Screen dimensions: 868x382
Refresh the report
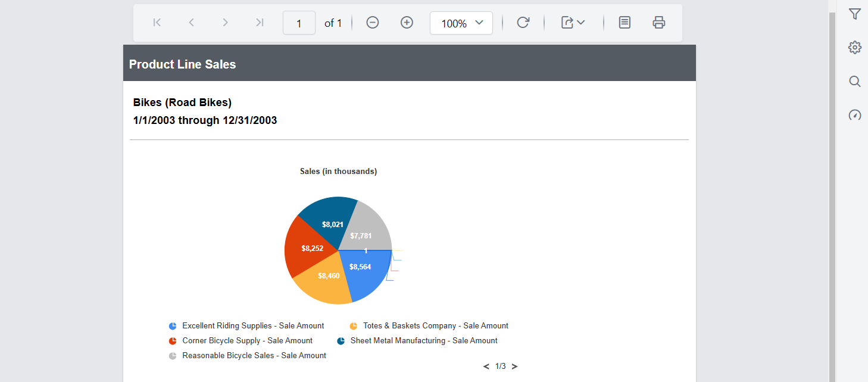(x=523, y=22)
